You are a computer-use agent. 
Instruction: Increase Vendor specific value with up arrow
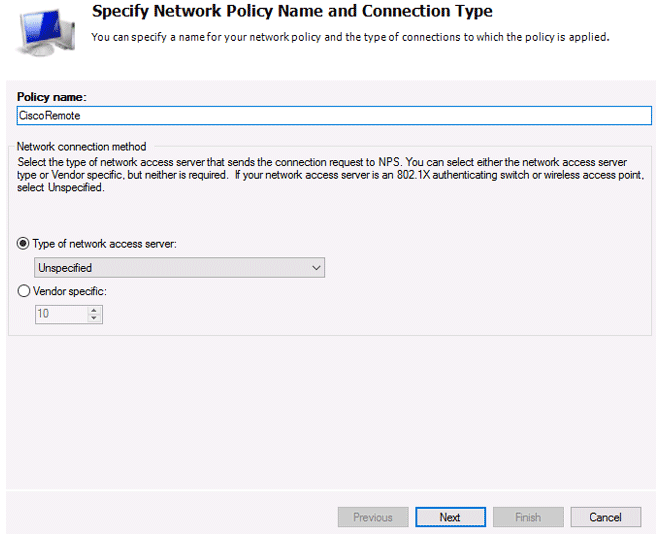pyautogui.click(x=94, y=310)
